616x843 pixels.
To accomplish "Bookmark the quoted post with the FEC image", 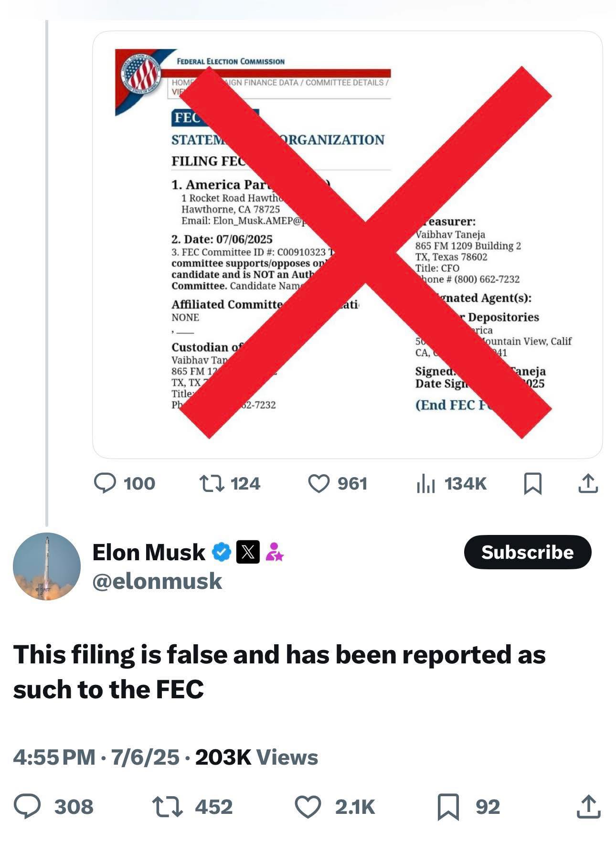I will pyautogui.click(x=532, y=483).
